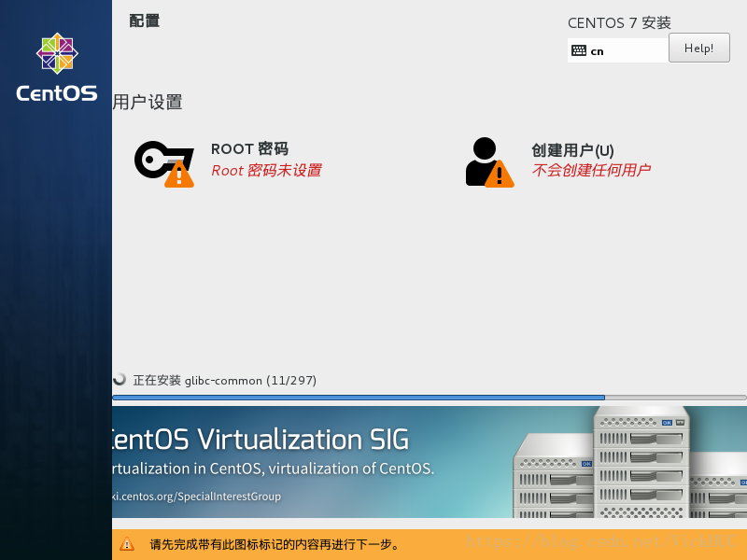Click 'CENTOS 7 安装' header text
Screen dimensions: 747x560
click(x=619, y=22)
